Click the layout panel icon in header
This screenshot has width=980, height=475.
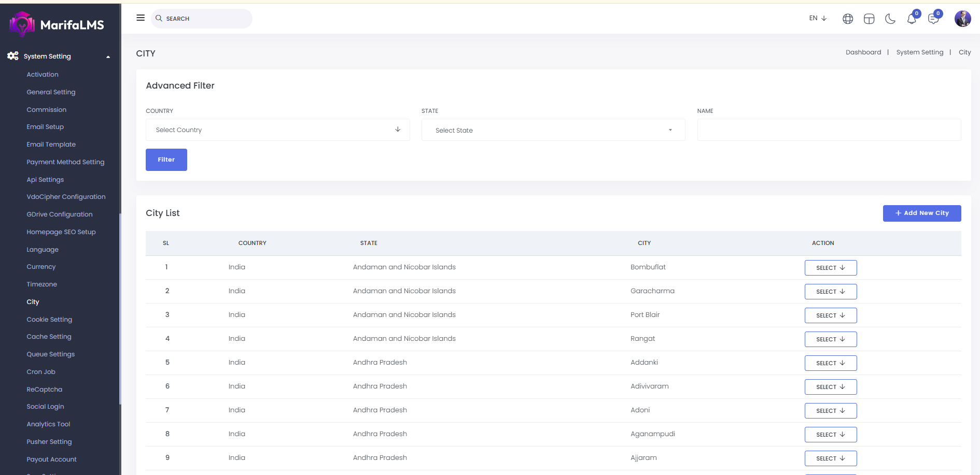[869, 19]
